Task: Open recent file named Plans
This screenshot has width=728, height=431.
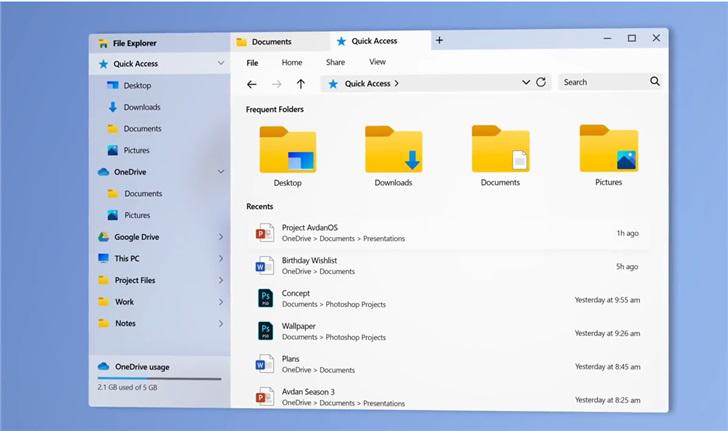Action: 448,365
